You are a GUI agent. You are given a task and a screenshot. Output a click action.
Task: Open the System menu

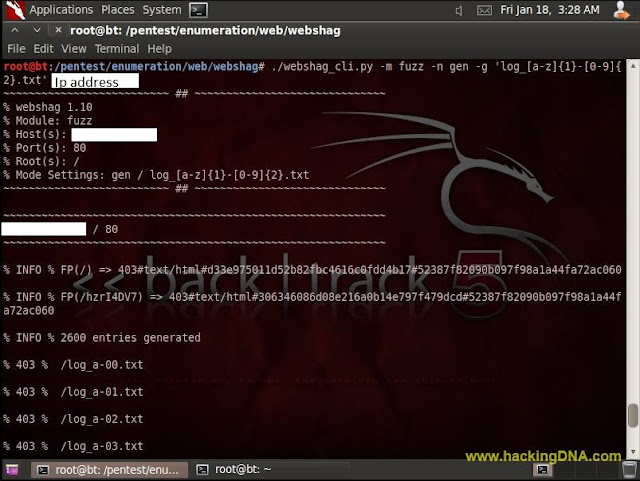click(x=162, y=10)
